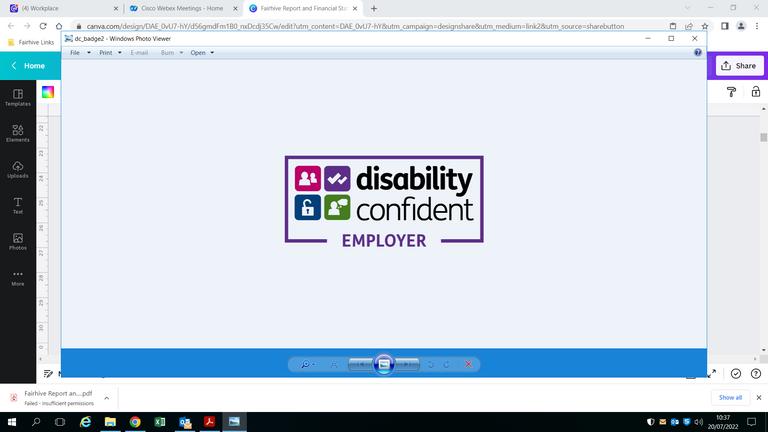Click the rainbow color picker swatch in Canva
This screenshot has width=768, height=432.
coord(48,92)
